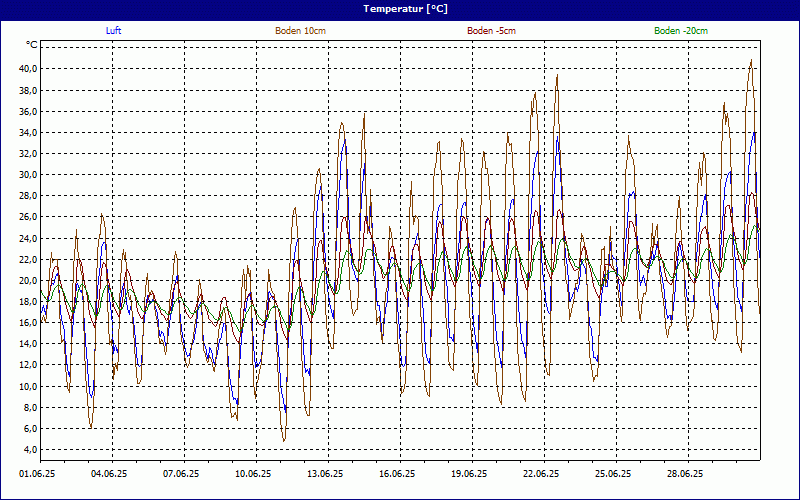Click the 40.0 value on y-axis

tap(28, 68)
